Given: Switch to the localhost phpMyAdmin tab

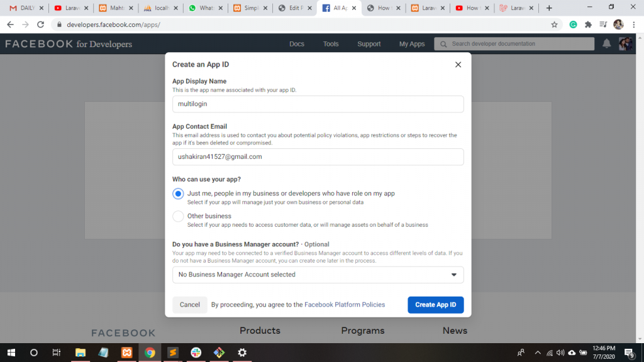Looking at the screenshot, I should click(160, 8).
